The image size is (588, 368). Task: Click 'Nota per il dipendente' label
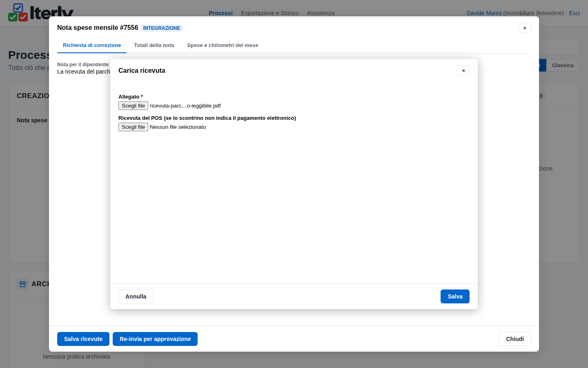click(83, 65)
